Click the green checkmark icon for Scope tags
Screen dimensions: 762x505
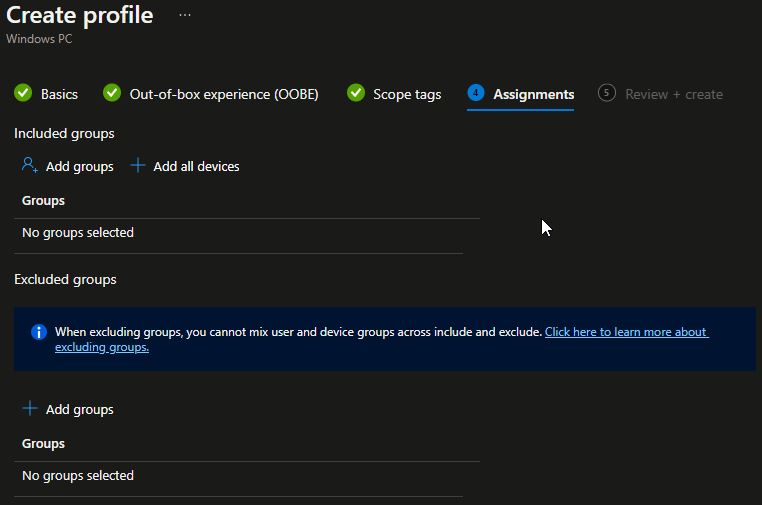pyautogui.click(x=356, y=93)
